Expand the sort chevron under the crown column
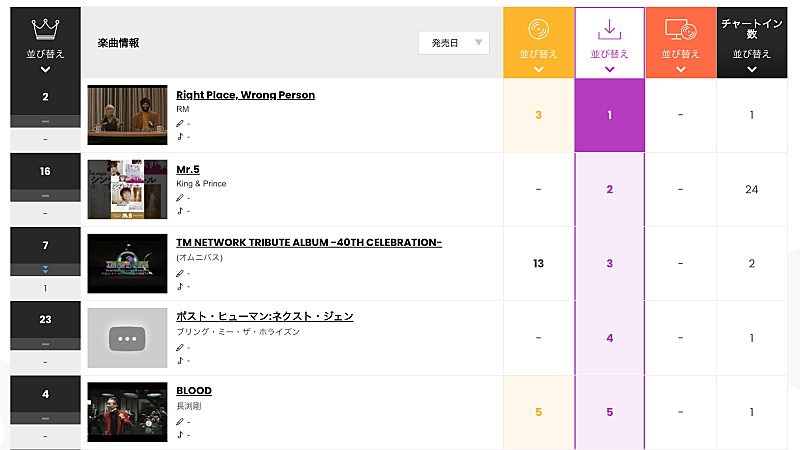Image resolution: width=800 pixels, height=450 pixels. coord(45,69)
